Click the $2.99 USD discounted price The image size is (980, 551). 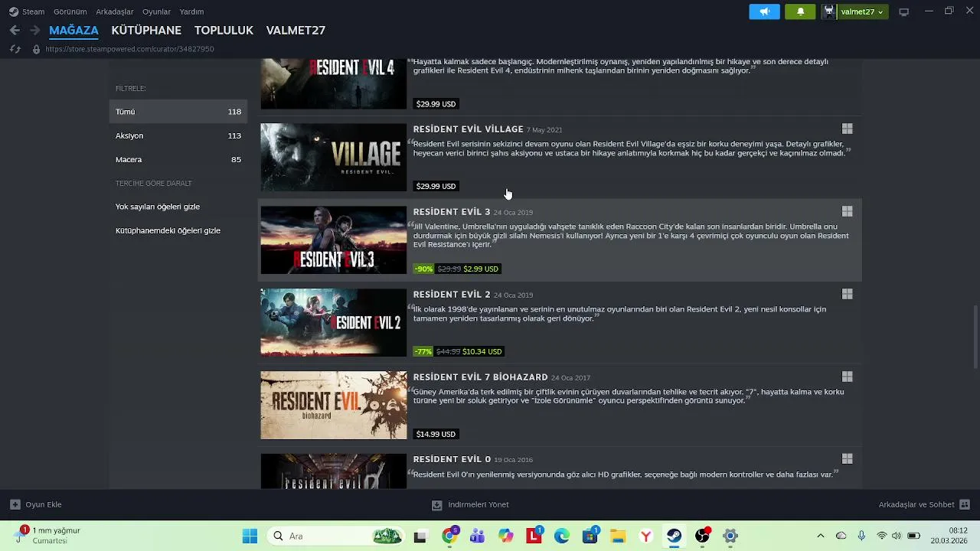[x=481, y=269]
